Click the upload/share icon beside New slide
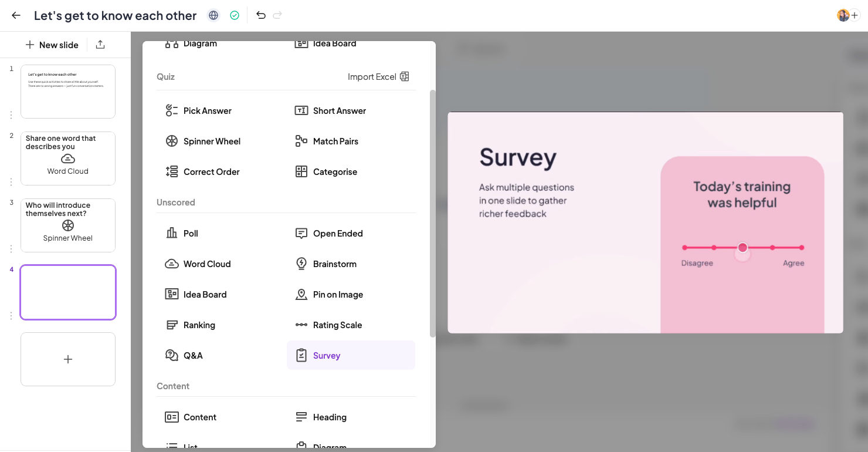868x452 pixels. tap(100, 45)
